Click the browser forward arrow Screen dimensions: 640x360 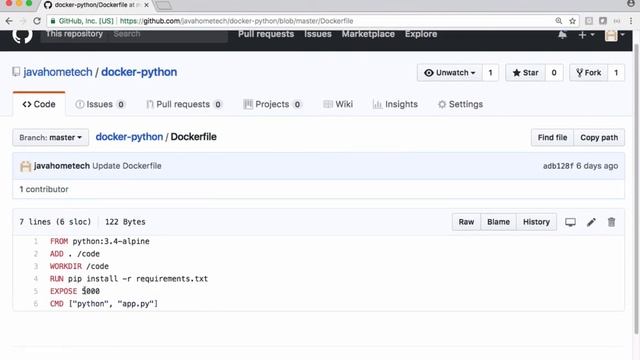tap(23, 21)
